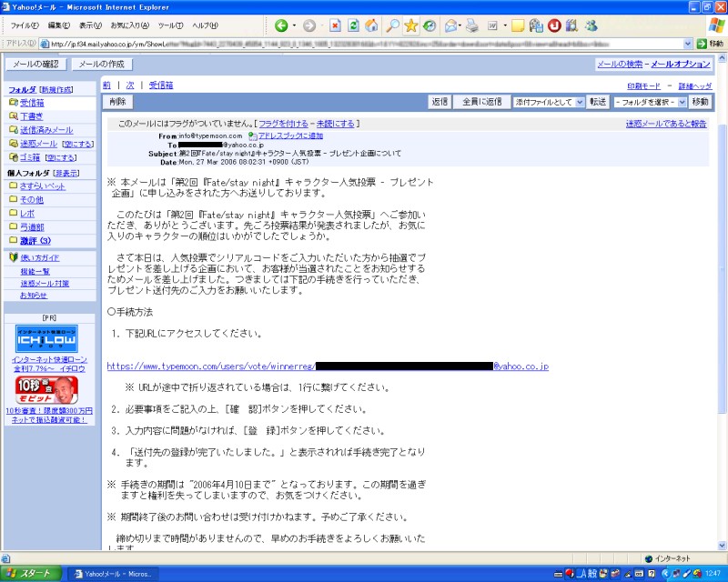Screen dimensions: 728x582
Task: Click the 転送 button
Action: point(598,102)
